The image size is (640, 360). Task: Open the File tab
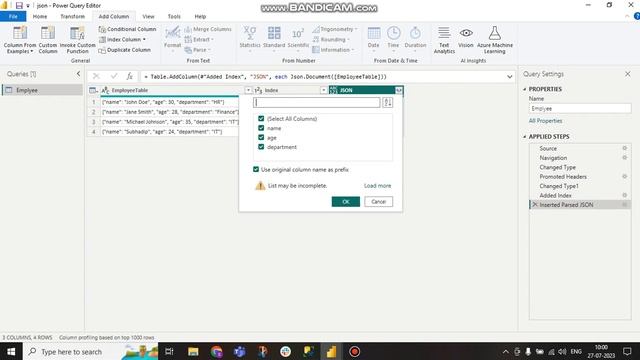click(x=13, y=16)
